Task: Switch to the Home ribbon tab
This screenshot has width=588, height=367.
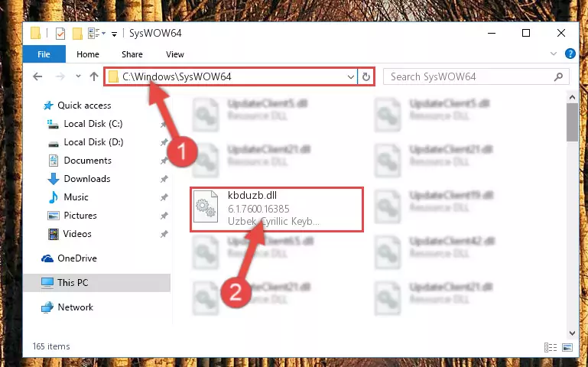Action: (88, 54)
